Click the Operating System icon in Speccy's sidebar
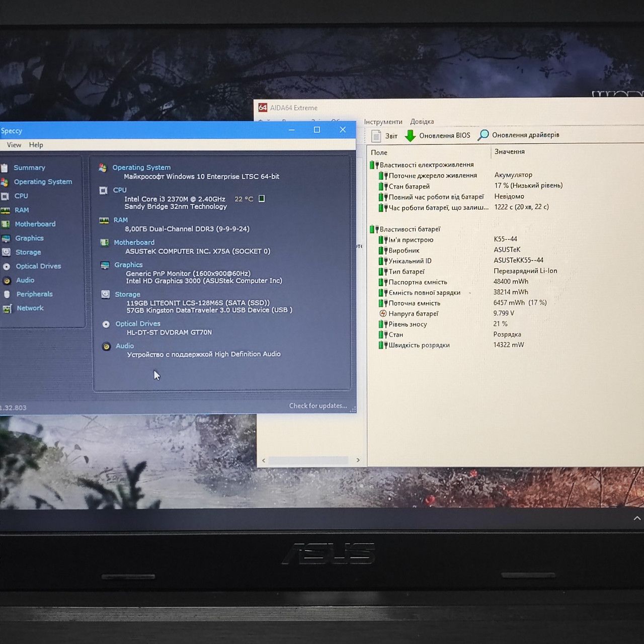 (5, 182)
